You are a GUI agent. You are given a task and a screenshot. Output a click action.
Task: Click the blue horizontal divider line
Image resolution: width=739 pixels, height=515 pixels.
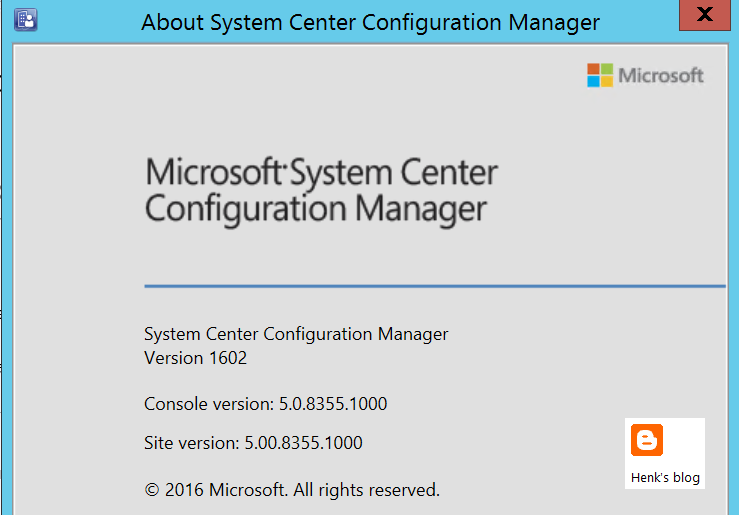435,286
